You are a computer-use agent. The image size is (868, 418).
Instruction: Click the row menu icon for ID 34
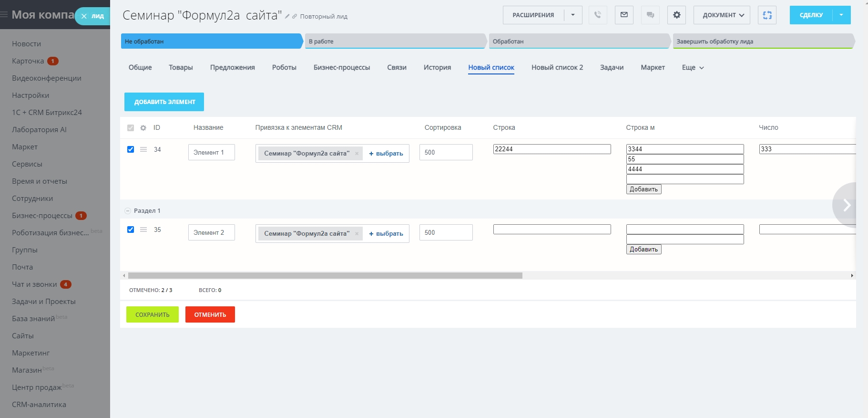click(143, 149)
